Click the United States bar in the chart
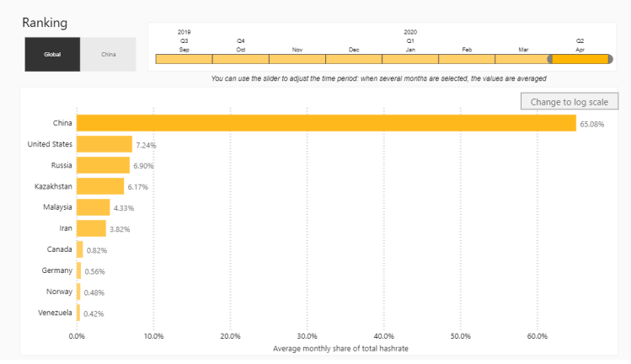This screenshot has width=631, height=364. click(104, 144)
